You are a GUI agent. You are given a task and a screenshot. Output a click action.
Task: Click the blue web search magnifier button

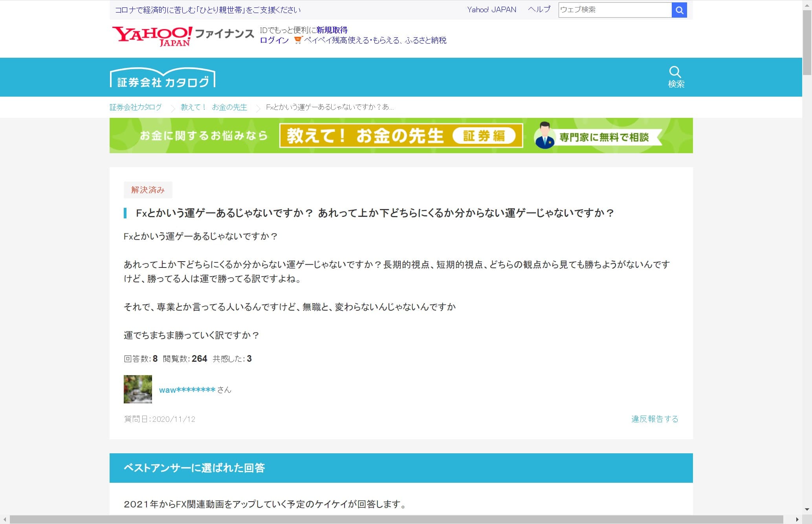click(679, 10)
